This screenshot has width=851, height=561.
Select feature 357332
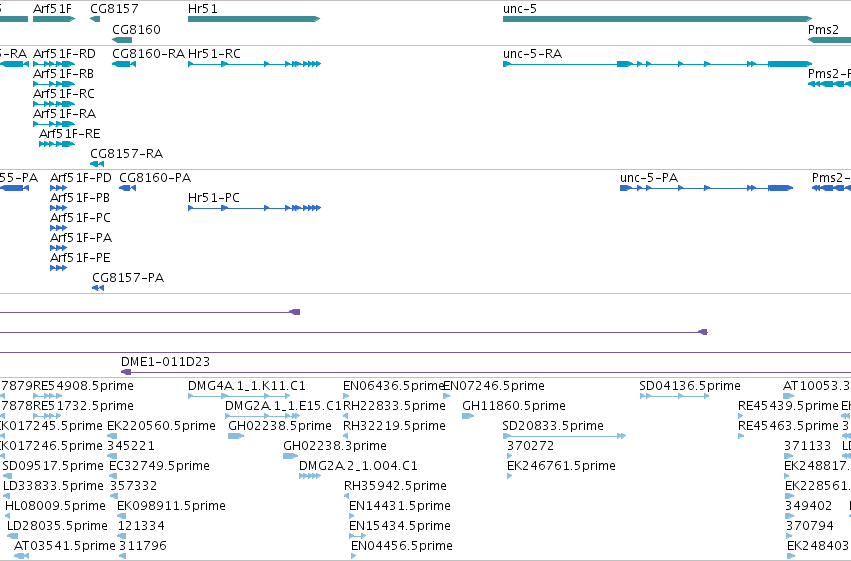pyautogui.click(x=134, y=486)
